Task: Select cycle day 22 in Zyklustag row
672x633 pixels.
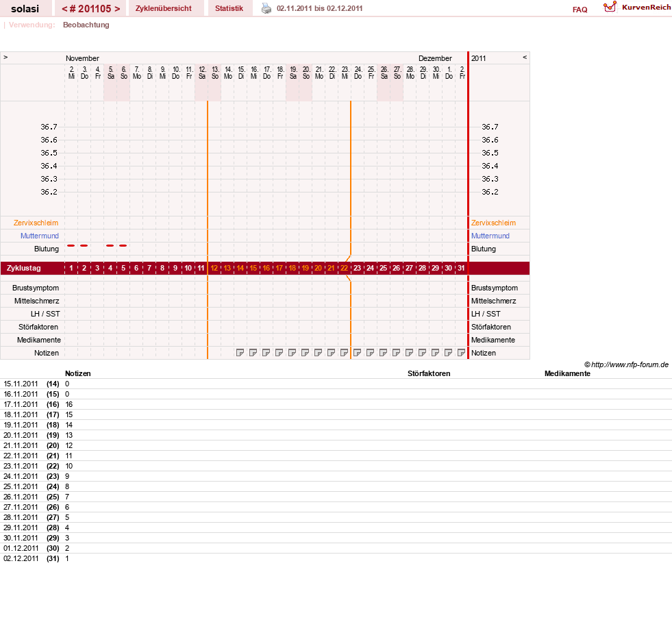Action: click(344, 269)
